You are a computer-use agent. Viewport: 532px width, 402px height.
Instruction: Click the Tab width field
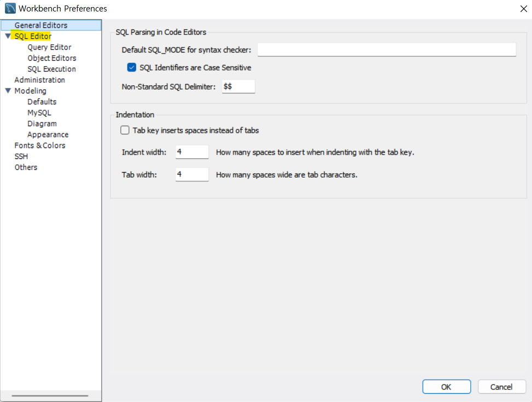tap(192, 175)
